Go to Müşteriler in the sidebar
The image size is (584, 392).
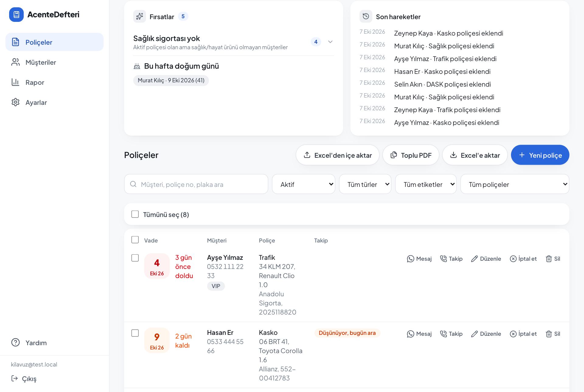point(54,62)
